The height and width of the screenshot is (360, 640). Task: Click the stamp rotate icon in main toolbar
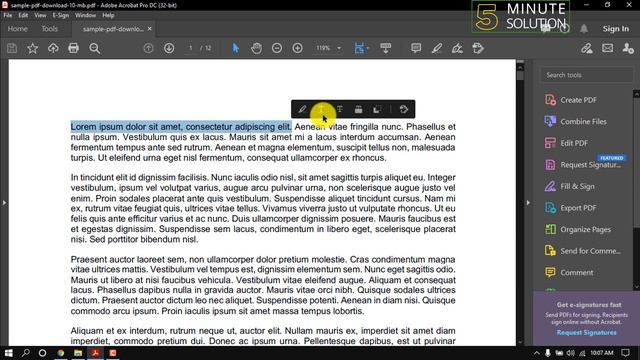478,48
